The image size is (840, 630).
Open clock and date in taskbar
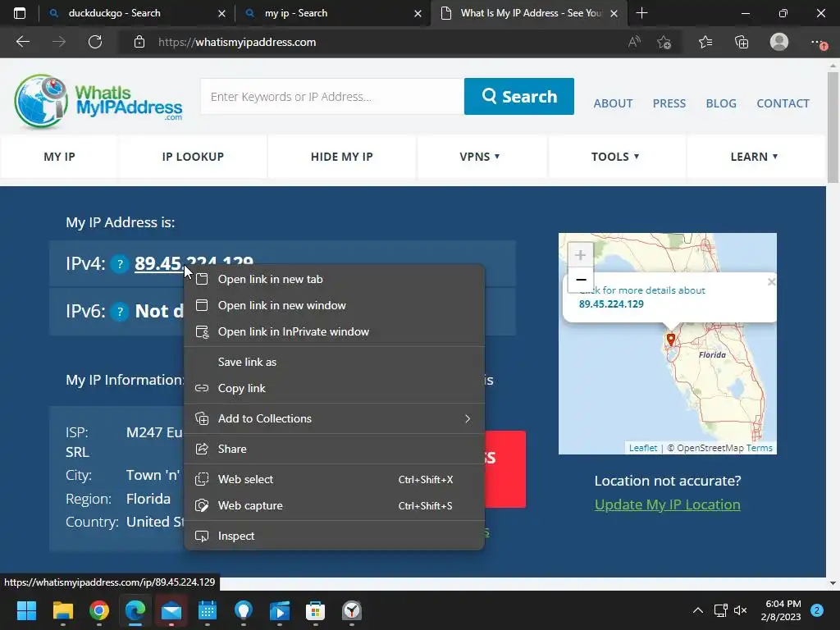point(781,610)
